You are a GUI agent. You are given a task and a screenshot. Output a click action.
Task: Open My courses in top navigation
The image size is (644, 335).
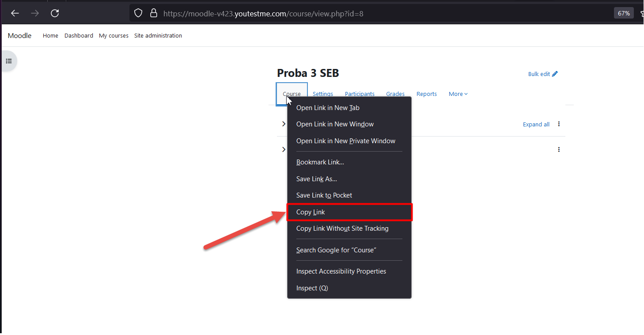pos(114,36)
